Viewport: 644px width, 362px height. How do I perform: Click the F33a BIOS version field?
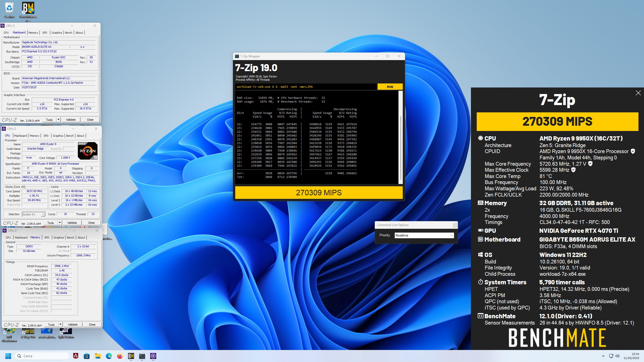pos(58,83)
